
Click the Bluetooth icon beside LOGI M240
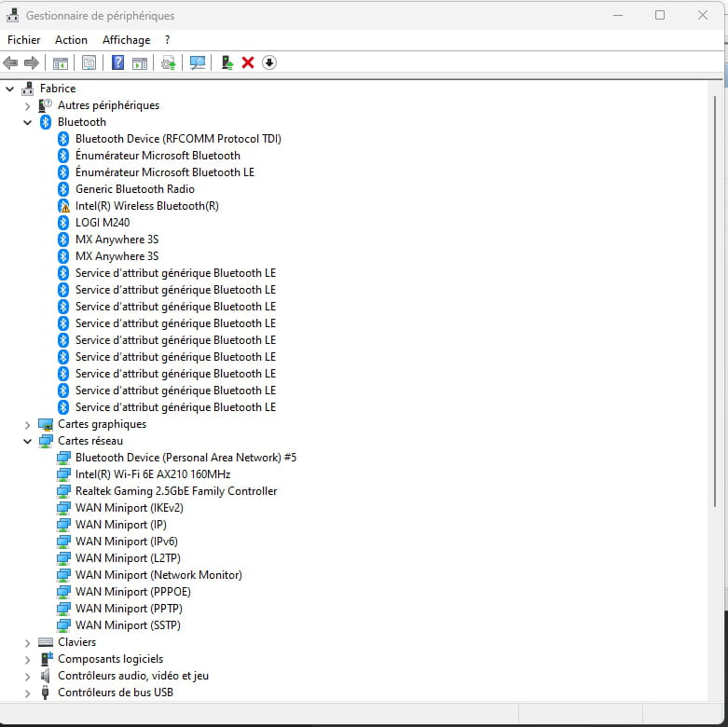(x=63, y=223)
